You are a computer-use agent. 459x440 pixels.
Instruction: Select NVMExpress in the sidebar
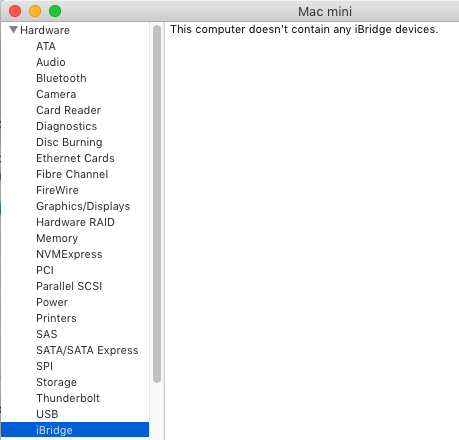click(69, 254)
